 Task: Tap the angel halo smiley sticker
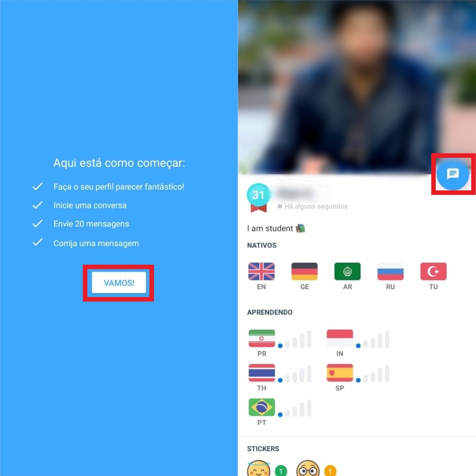(259, 468)
